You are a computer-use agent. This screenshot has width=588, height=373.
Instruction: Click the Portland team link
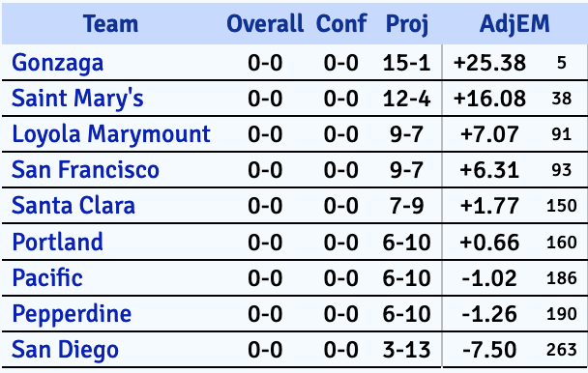click(57, 242)
